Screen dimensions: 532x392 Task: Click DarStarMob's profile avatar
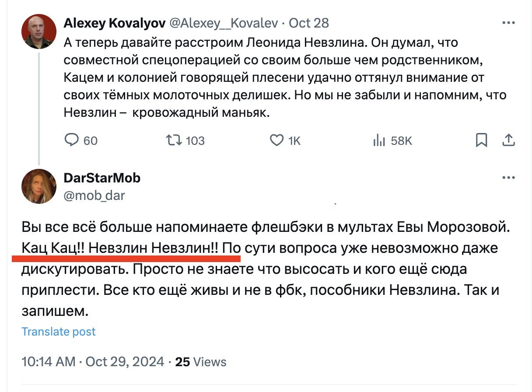tap(39, 186)
